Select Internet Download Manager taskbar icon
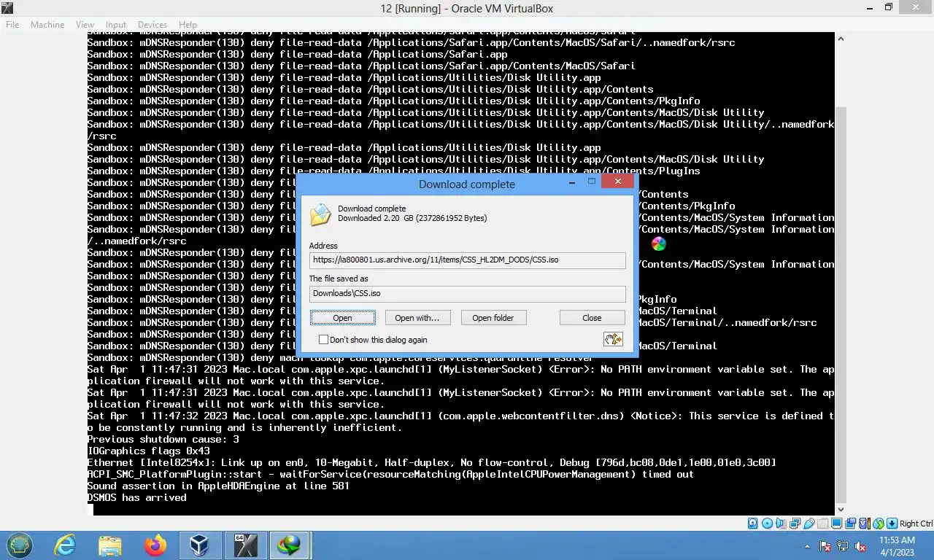This screenshot has width=934, height=560. click(290, 545)
